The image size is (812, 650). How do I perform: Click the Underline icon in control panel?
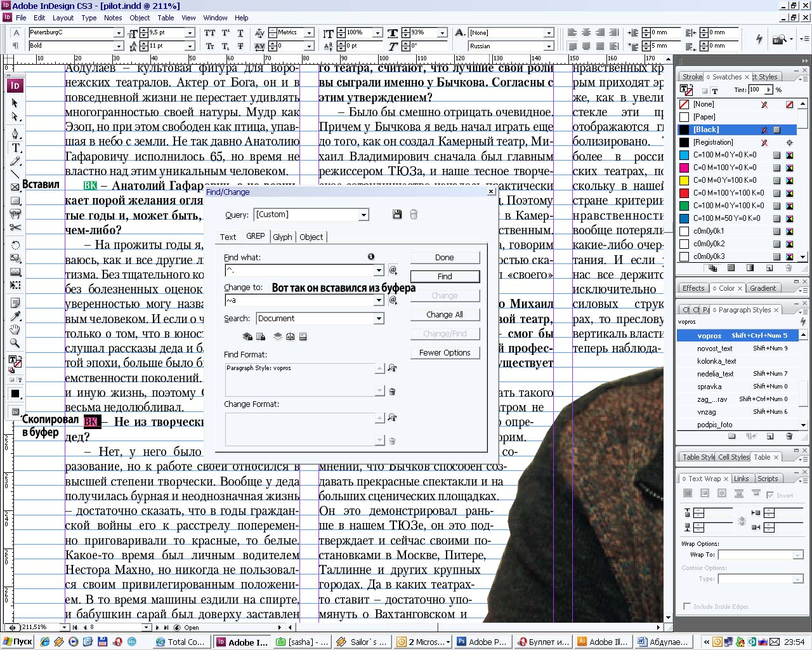pyautogui.click(x=240, y=33)
